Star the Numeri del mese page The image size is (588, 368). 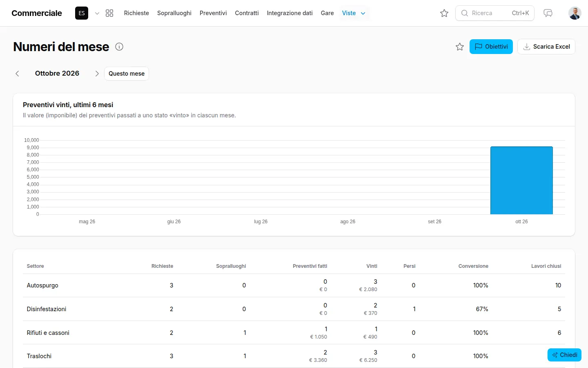pyautogui.click(x=460, y=47)
